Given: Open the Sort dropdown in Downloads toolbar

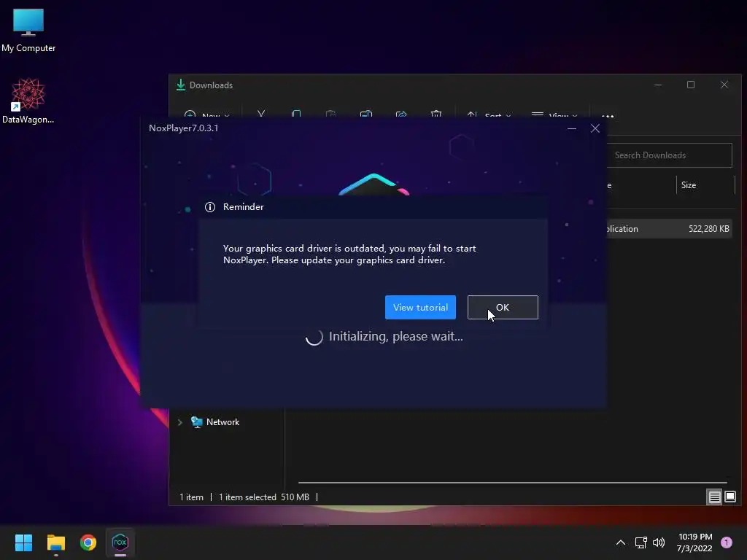Looking at the screenshot, I should pos(489,114).
